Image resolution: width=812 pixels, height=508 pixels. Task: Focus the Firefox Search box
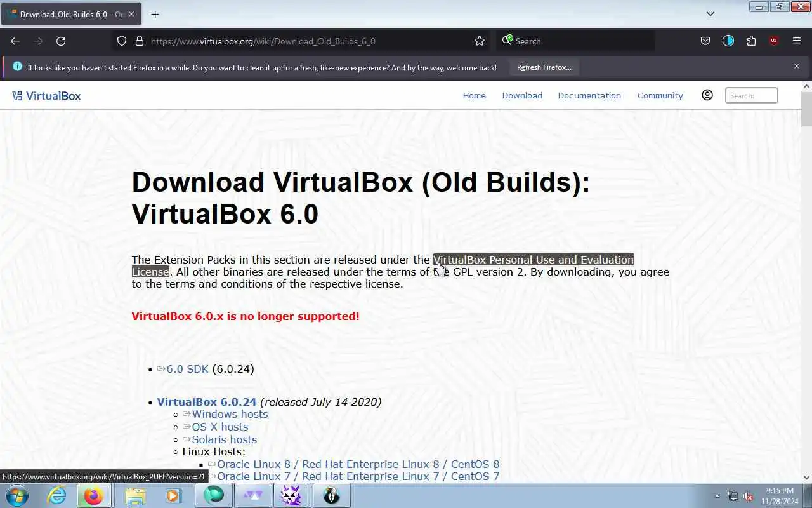click(576, 41)
